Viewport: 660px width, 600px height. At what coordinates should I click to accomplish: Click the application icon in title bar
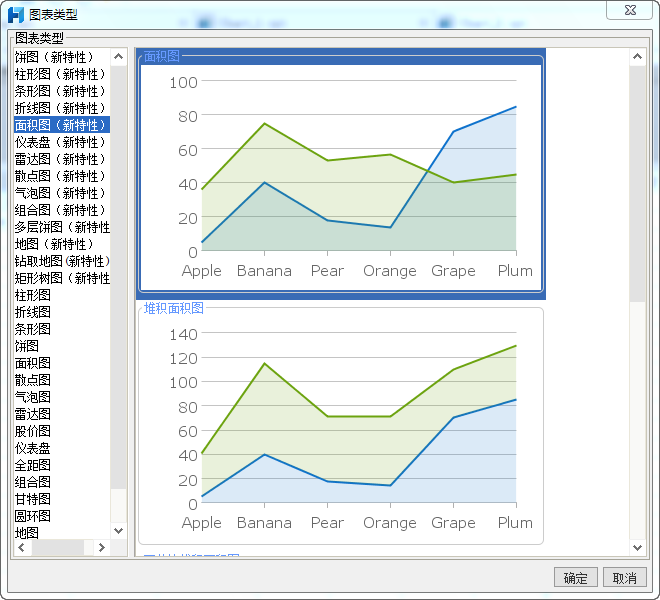(16, 15)
